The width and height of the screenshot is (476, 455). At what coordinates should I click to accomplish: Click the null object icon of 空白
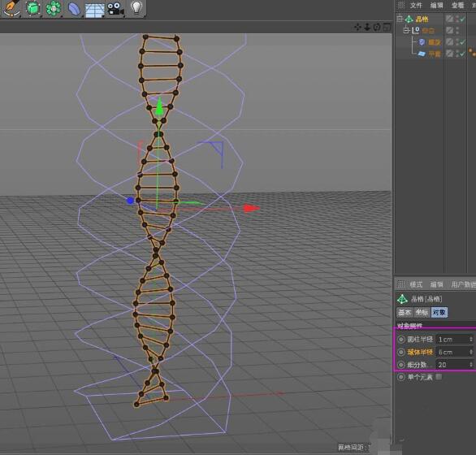pos(416,30)
